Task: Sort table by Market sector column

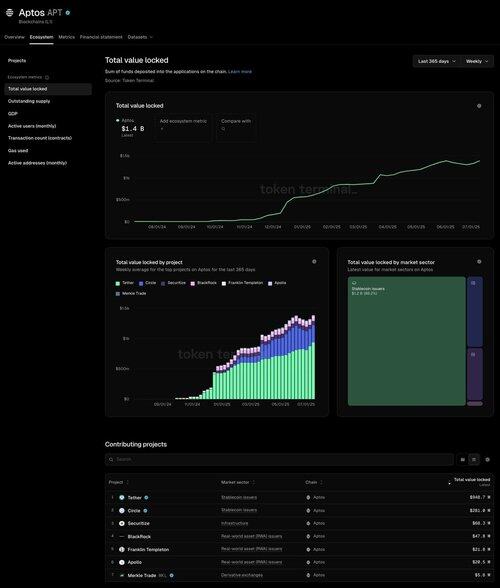Action: 238,482
